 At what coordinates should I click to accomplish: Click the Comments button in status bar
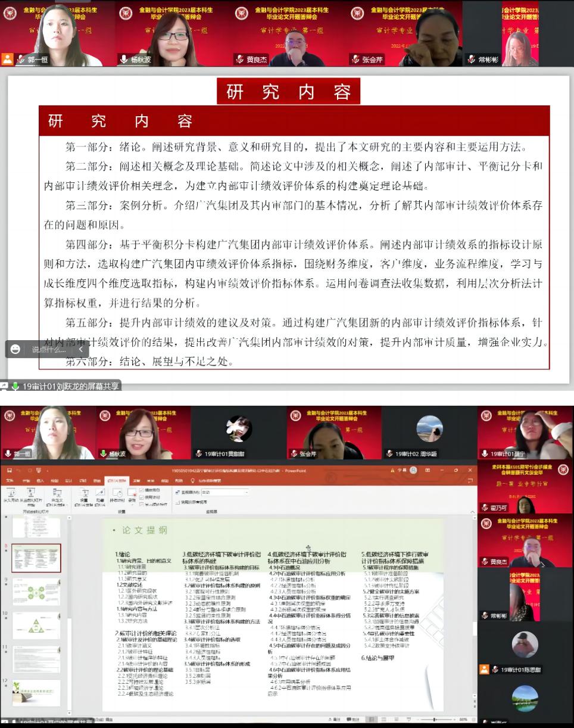354,720
